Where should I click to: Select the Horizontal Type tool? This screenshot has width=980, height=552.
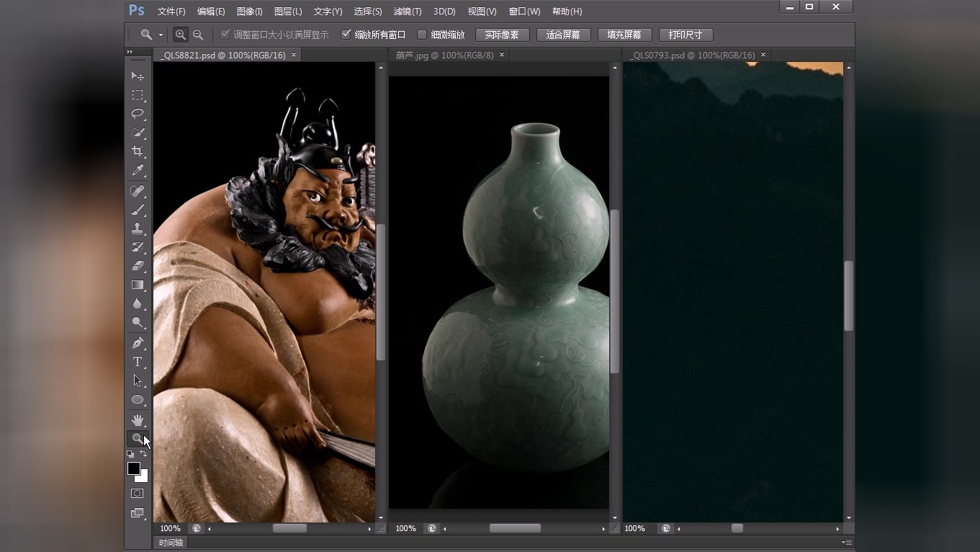coord(137,362)
